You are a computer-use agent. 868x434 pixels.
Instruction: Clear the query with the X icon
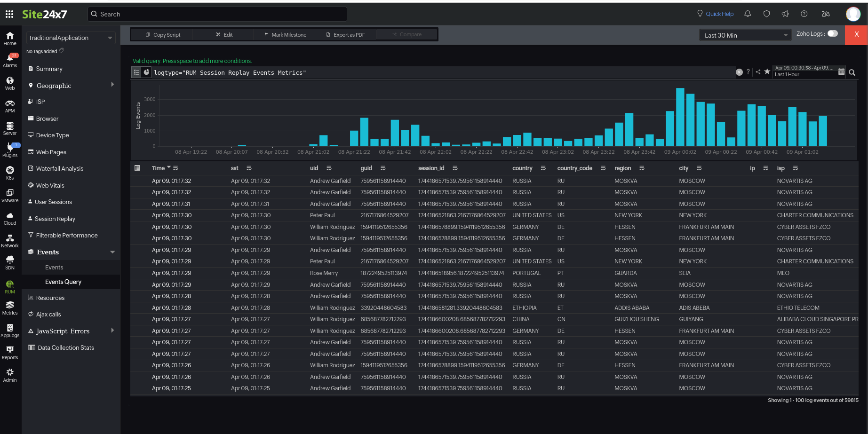(x=739, y=72)
